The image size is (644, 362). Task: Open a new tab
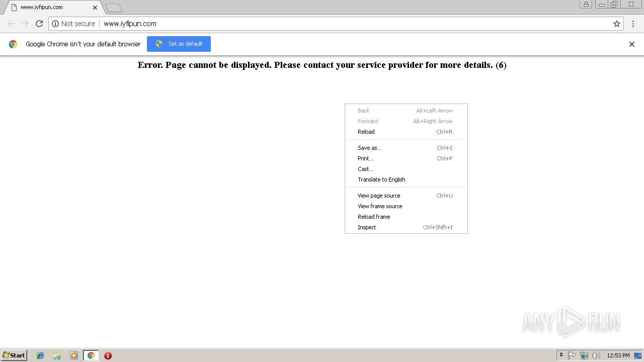pos(114,8)
